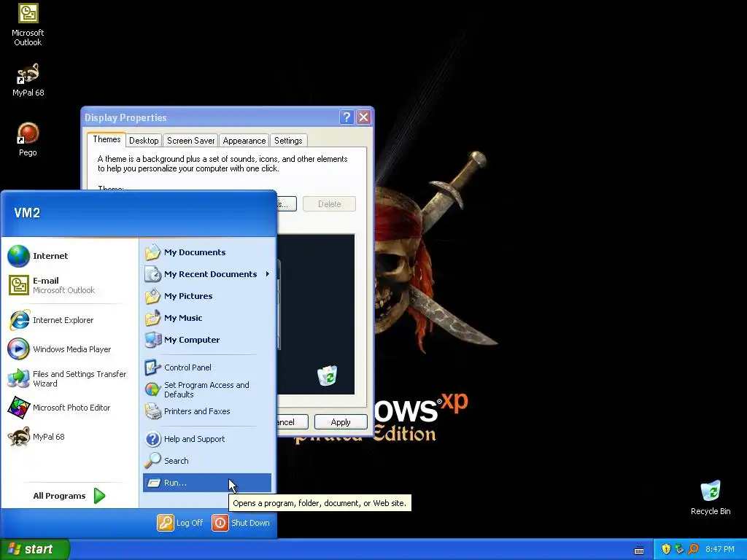Click theme sample preview in Display Properties

point(316,314)
